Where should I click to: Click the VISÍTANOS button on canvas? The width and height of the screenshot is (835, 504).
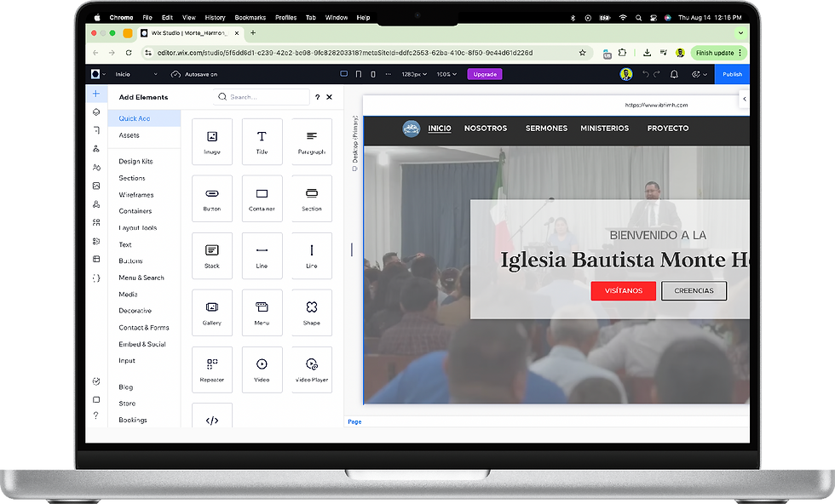(x=623, y=290)
